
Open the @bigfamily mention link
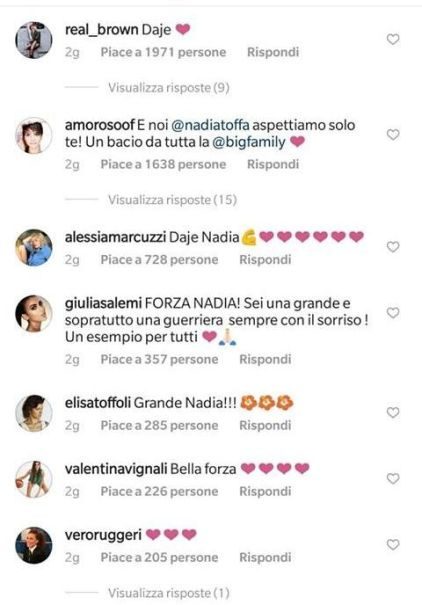[x=249, y=142]
